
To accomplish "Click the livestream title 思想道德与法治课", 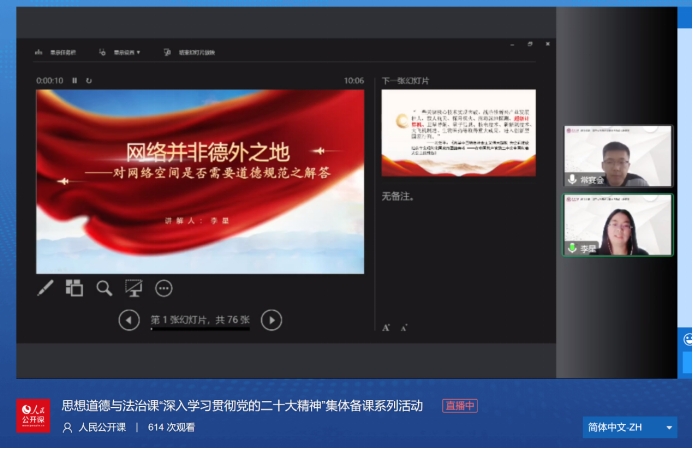I will [x=242, y=406].
